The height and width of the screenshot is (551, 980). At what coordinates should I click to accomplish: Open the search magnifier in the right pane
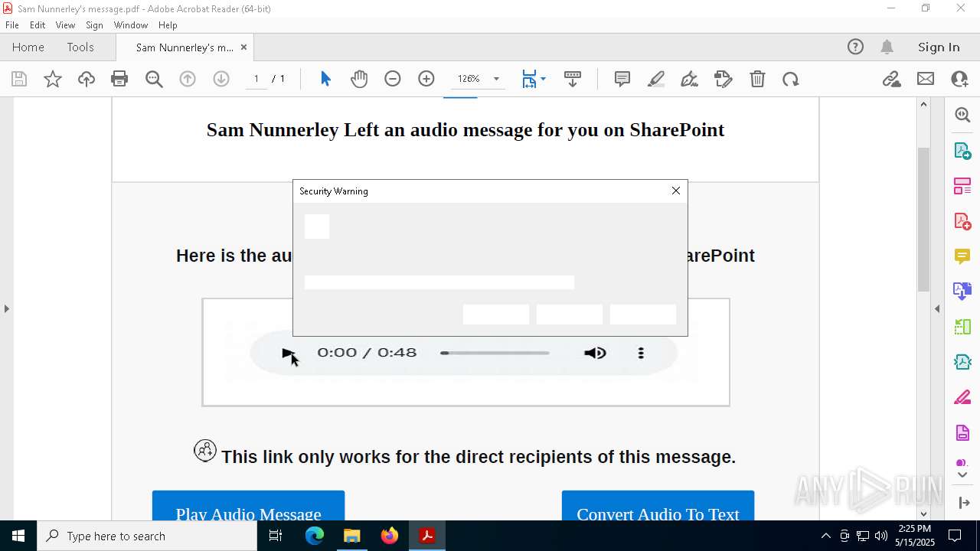[x=962, y=115]
